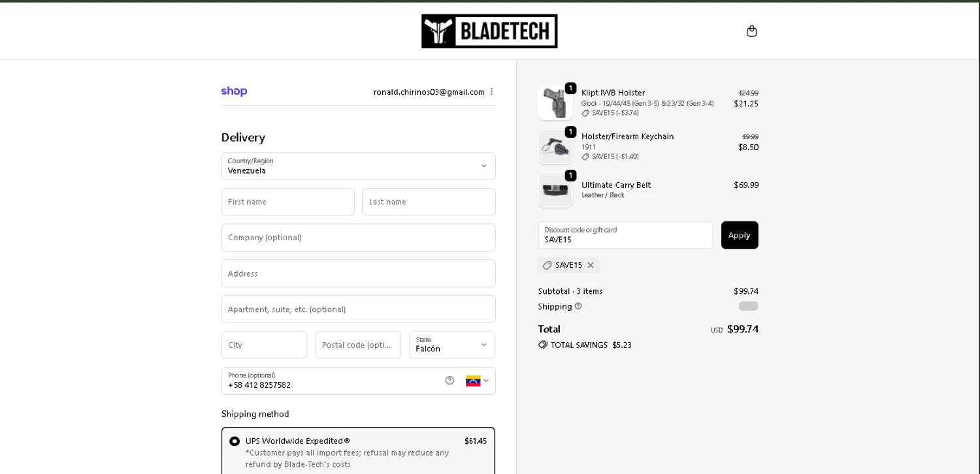Click the $61.45 shipping price
This screenshot has height=474, width=980.
pos(476,441)
